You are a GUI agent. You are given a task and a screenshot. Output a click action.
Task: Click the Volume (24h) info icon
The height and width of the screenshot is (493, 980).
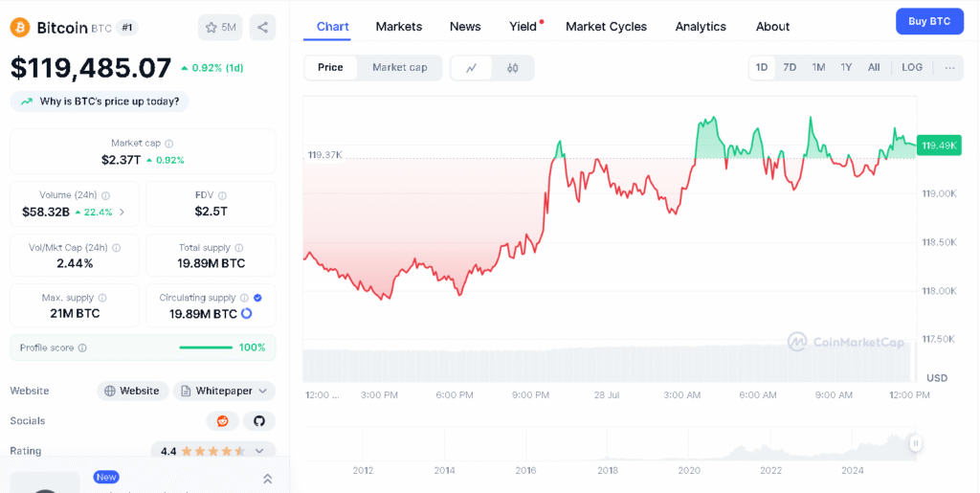105,195
